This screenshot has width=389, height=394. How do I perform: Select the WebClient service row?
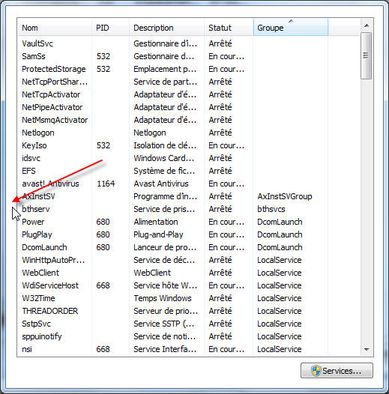[x=189, y=273]
